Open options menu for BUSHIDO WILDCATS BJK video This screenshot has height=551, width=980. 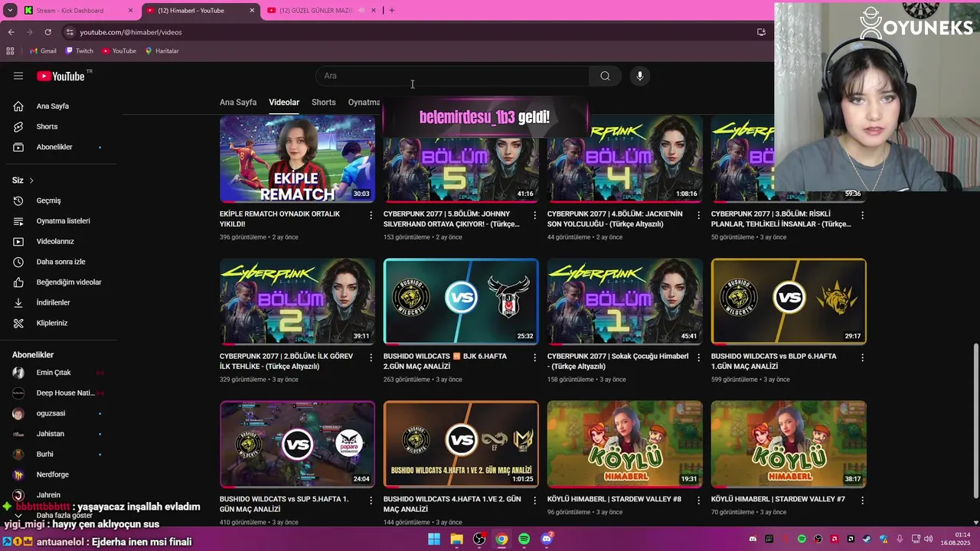pyautogui.click(x=534, y=357)
